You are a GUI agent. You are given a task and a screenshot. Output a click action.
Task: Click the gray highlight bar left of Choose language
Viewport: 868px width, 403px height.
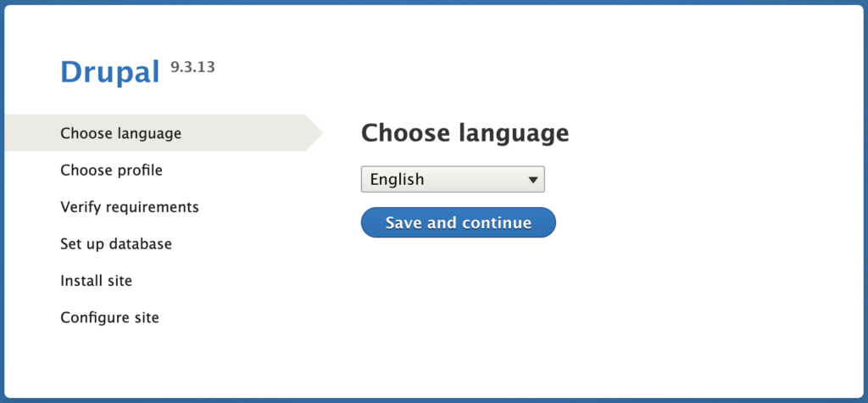(32, 132)
